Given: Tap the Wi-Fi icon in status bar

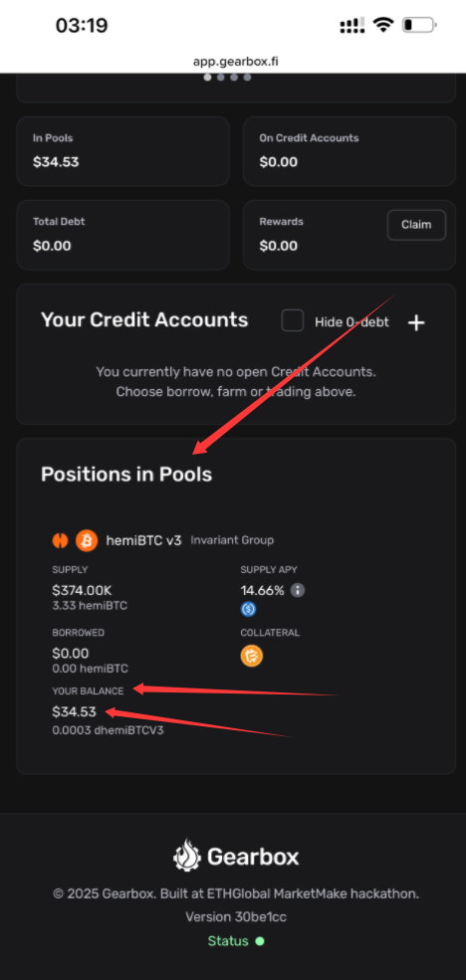Looking at the screenshot, I should click(382, 25).
